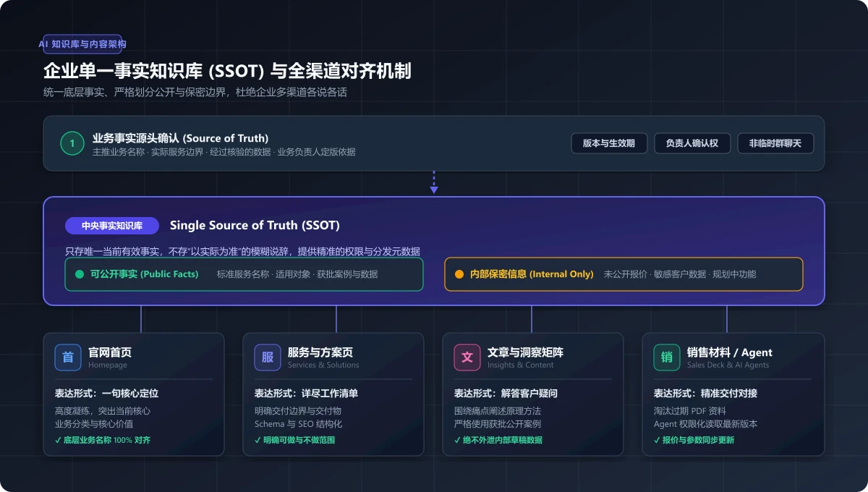Viewport: 868px width, 492px height.
Task: Select the 可公开事实 (Public Facts) box
Action: (244, 274)
